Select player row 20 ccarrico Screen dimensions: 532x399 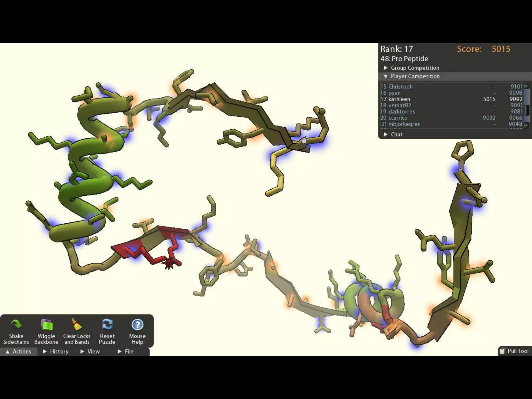pyautogui.click(x=451, y=118)
